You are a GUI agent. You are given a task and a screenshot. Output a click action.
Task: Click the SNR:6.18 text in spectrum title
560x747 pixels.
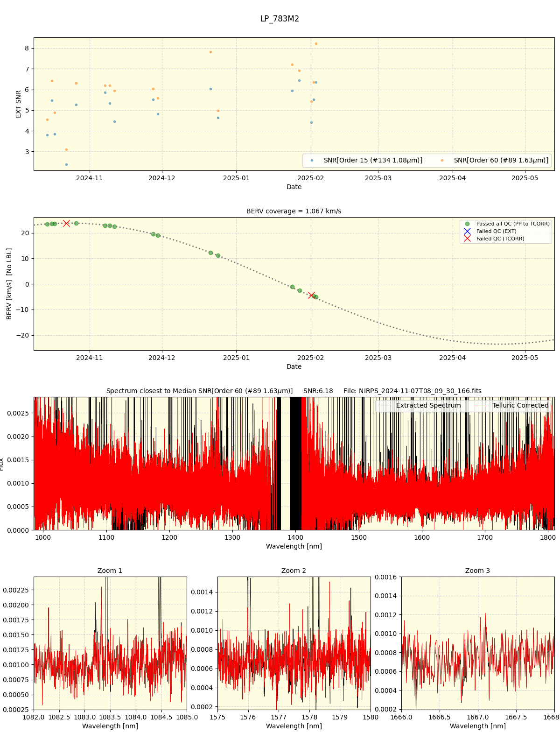[318, 391]
